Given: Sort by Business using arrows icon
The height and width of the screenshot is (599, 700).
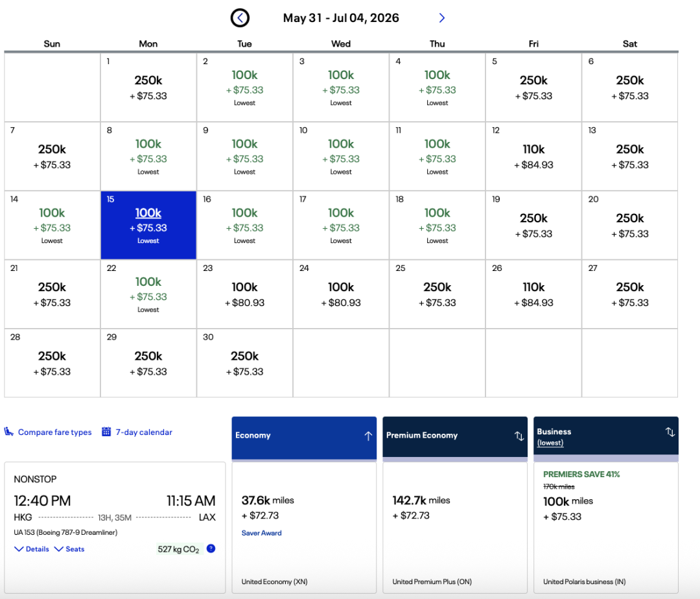Looking at the screenshot, I should 670,432.
